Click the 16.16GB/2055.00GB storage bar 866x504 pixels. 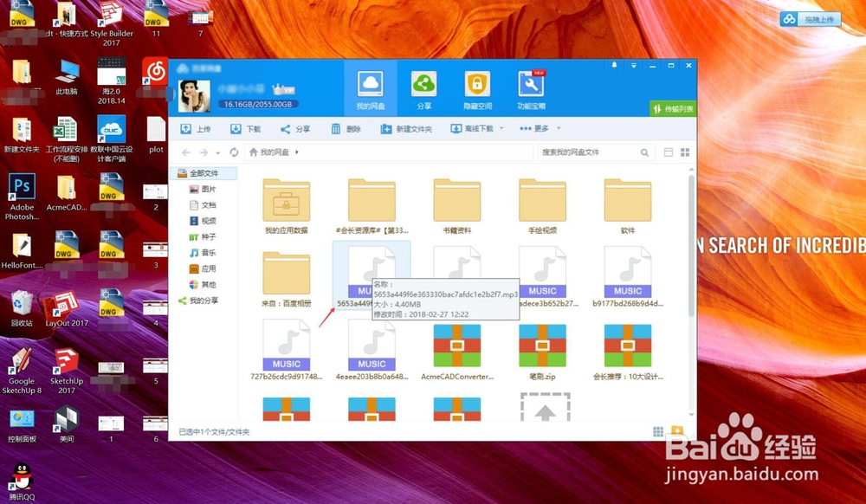pos(258,104)
